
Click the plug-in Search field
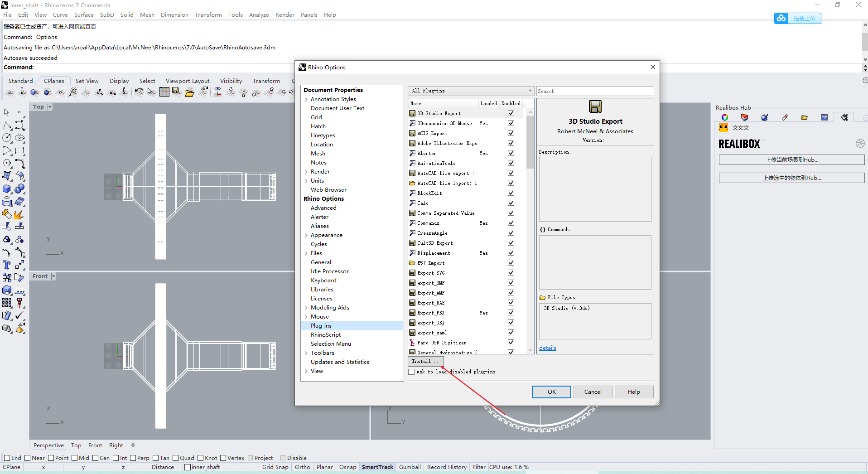pos(595,91)
